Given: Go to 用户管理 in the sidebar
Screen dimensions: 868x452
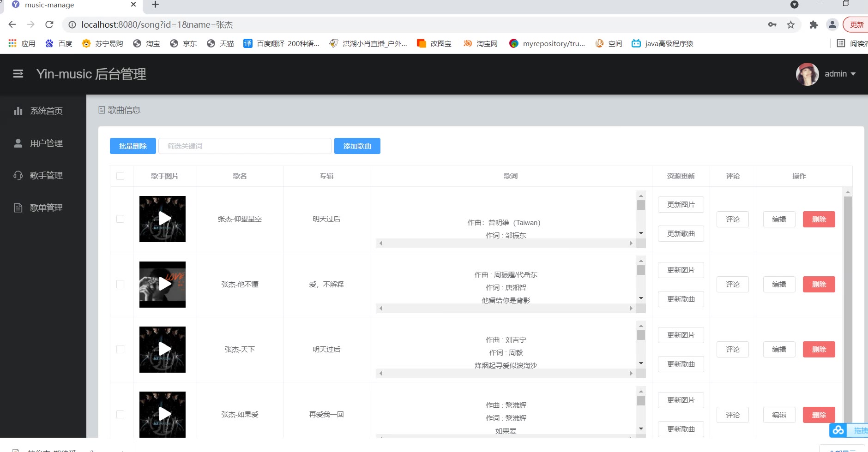Looking at the screenshot, I should click(46, 143).
